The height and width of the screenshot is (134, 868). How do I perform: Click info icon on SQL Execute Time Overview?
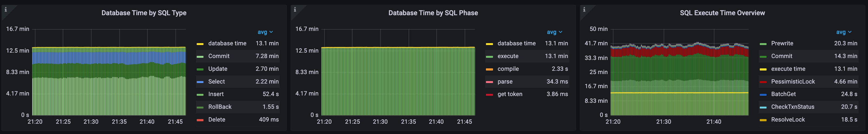pos(584,9)
